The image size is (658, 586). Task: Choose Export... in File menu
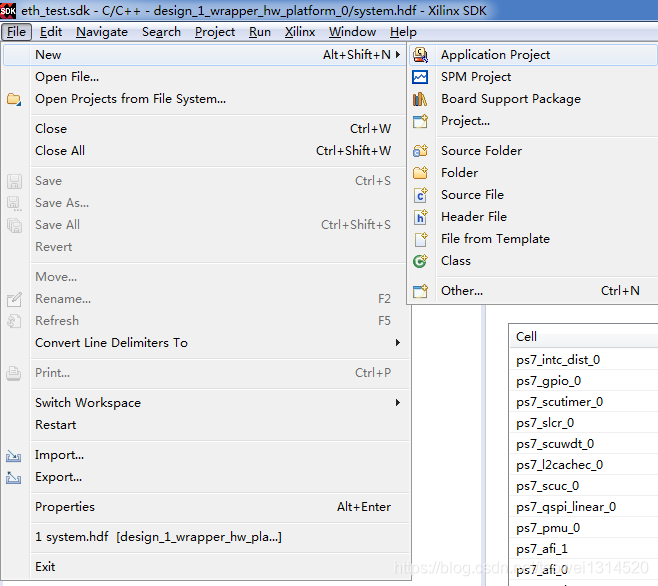[x=206, y=477]
